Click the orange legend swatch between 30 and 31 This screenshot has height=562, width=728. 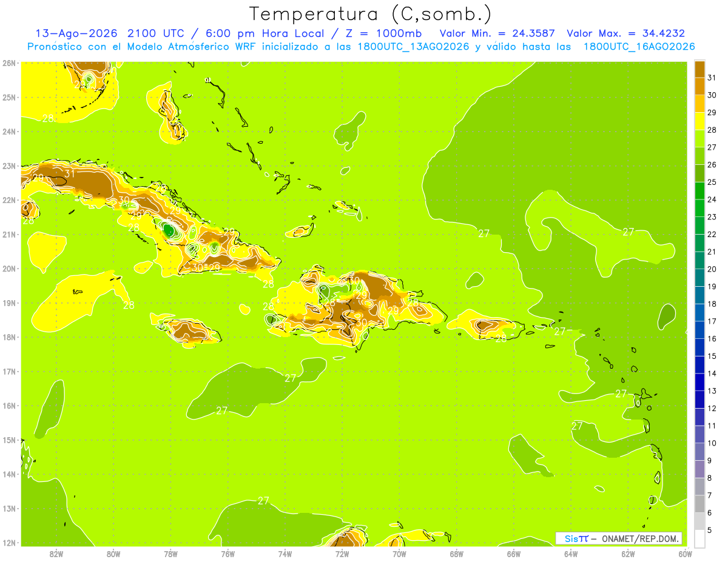click(699, 86)
